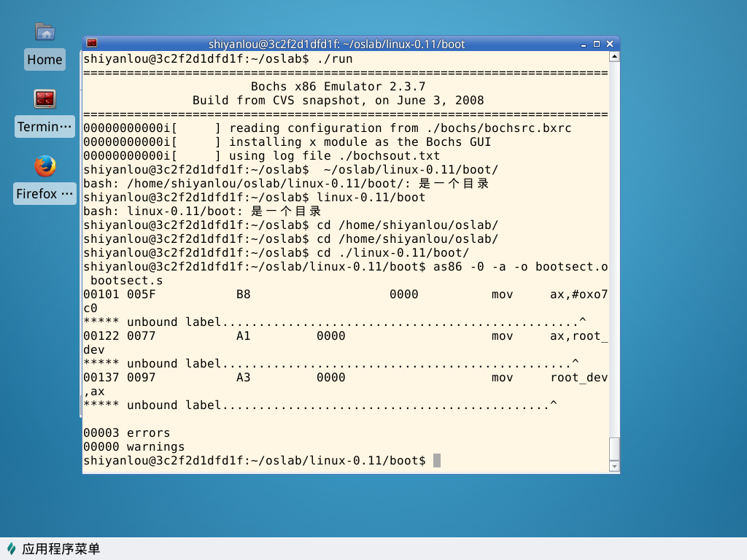The image size is (747, 560).
Task: Click the cursor at the last shell prompt
Action: 437,461
